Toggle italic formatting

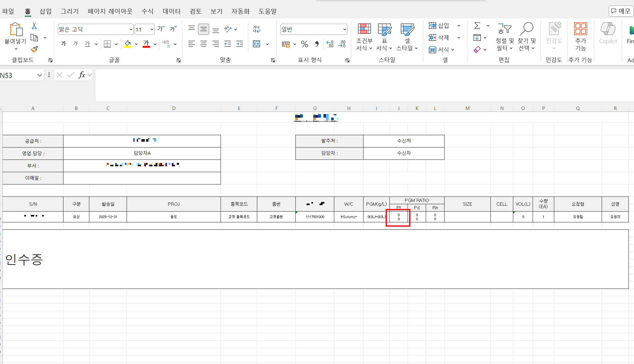[x=75, y=44]
